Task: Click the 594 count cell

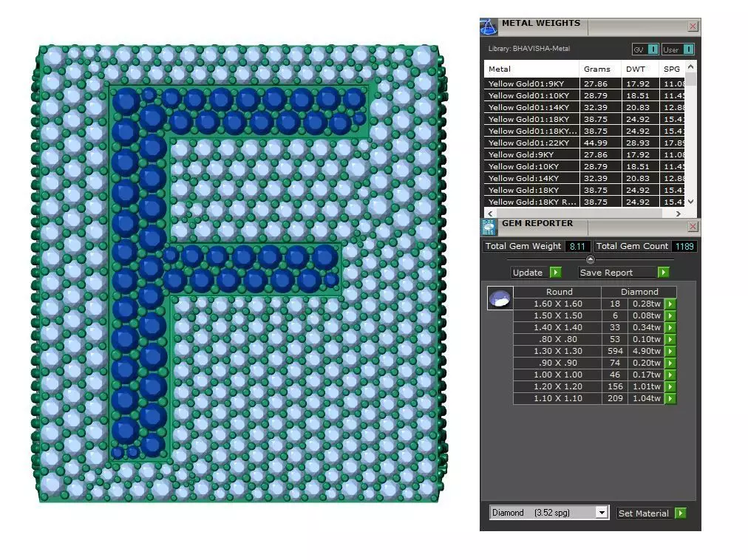Action: 615,351
